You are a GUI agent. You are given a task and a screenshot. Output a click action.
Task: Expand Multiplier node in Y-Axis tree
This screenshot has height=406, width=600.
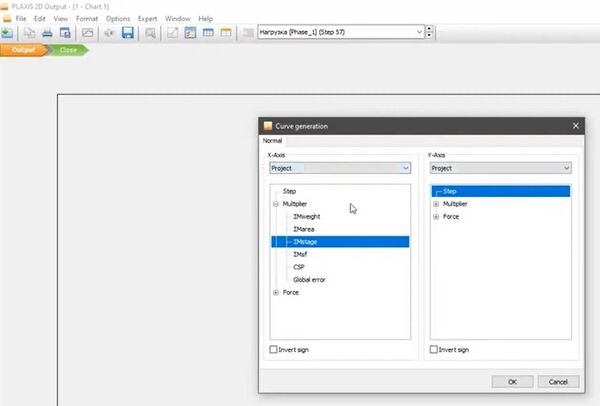tap(436, 204)
